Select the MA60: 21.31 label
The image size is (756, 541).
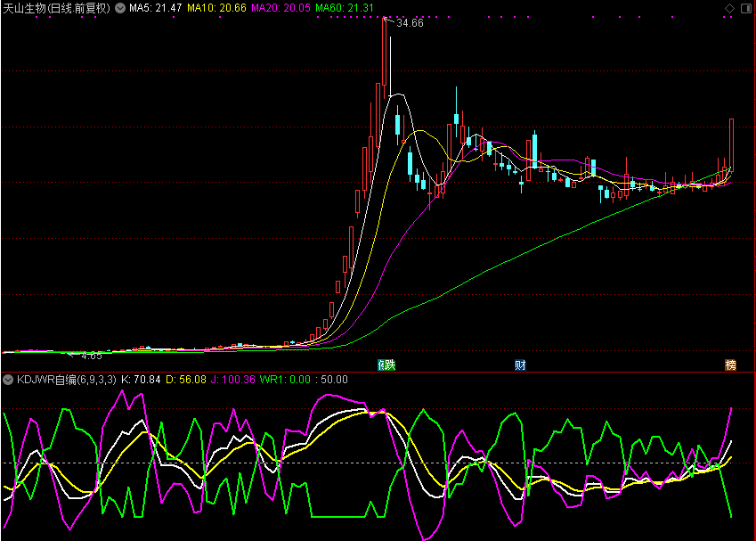[345, 8]
